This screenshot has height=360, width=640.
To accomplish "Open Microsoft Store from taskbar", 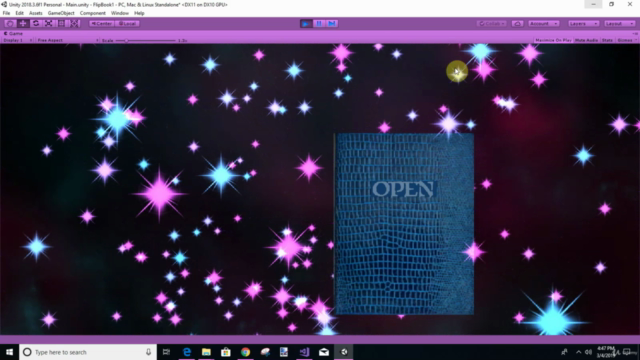I will 226,352.
